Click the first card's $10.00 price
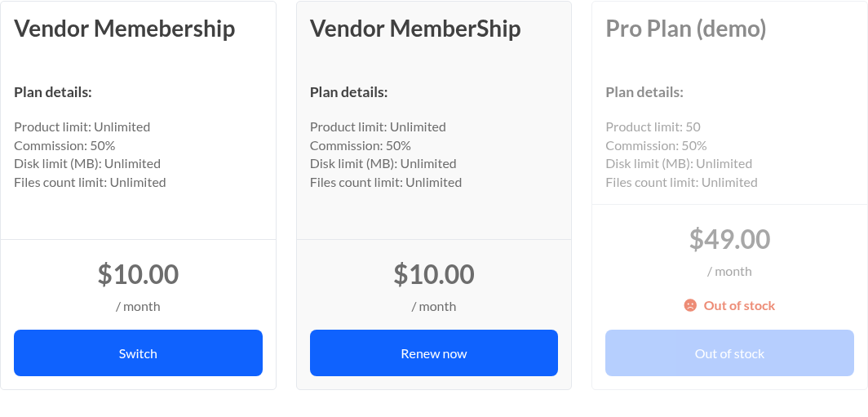Screen dimensions: 868x417 [x=138, y=274]
